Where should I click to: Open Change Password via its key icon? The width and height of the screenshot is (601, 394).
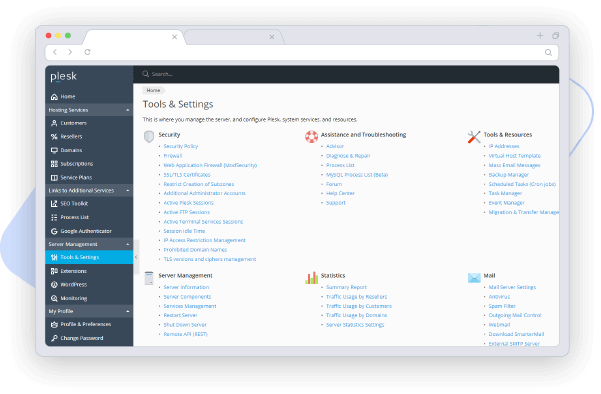pos(54,338)
